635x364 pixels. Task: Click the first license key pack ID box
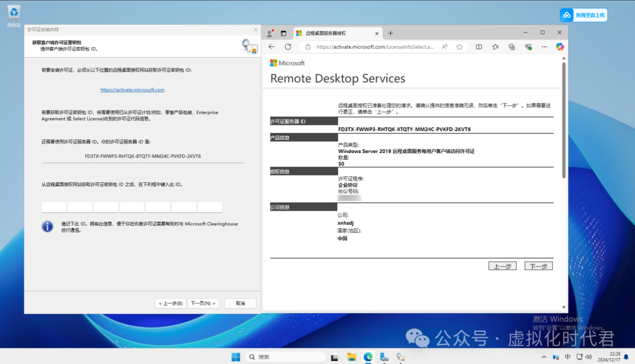[54, 207]
